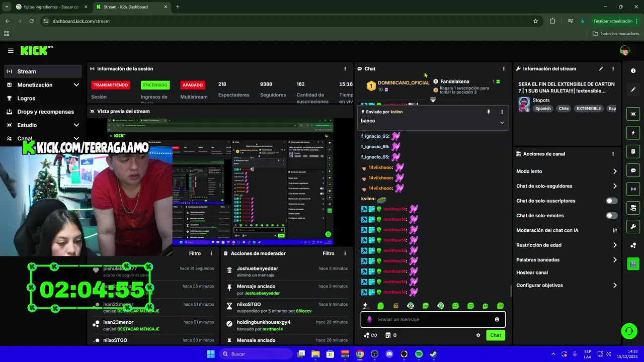Open Todos los marcadores bookmarks folder
644x362 pixels.
[x=616, y=34]
